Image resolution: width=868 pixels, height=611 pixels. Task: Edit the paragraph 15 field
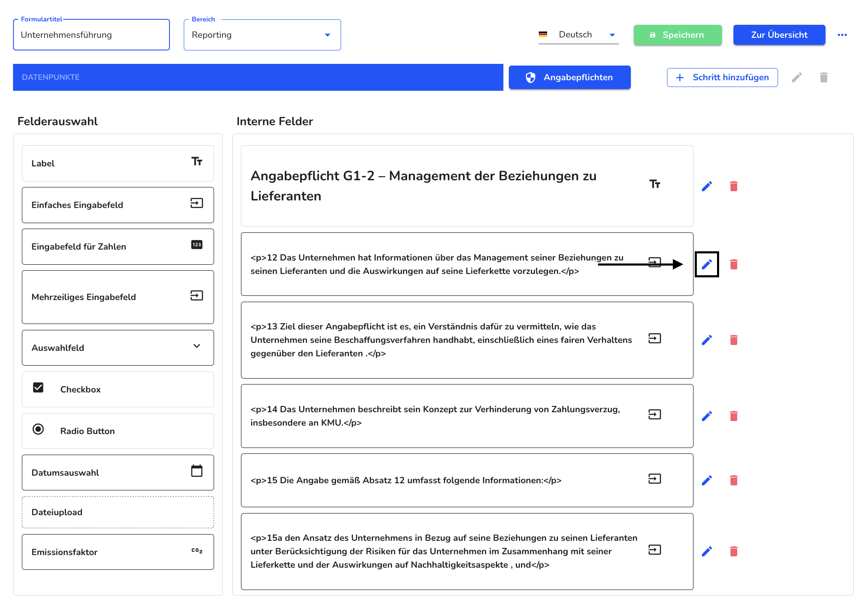pyautogui.click(x=707, y=480)
